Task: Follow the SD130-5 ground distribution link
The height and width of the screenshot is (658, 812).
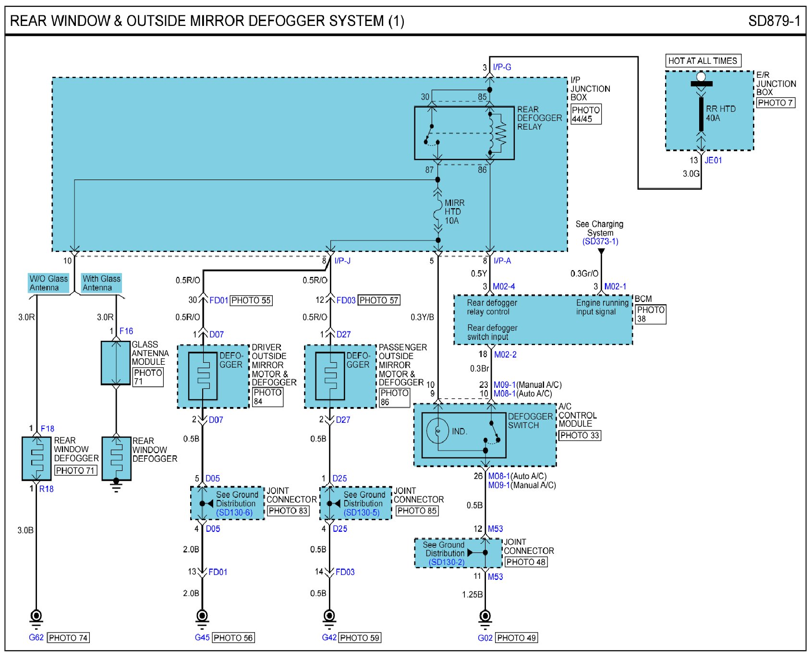Action: coord(362,513)
